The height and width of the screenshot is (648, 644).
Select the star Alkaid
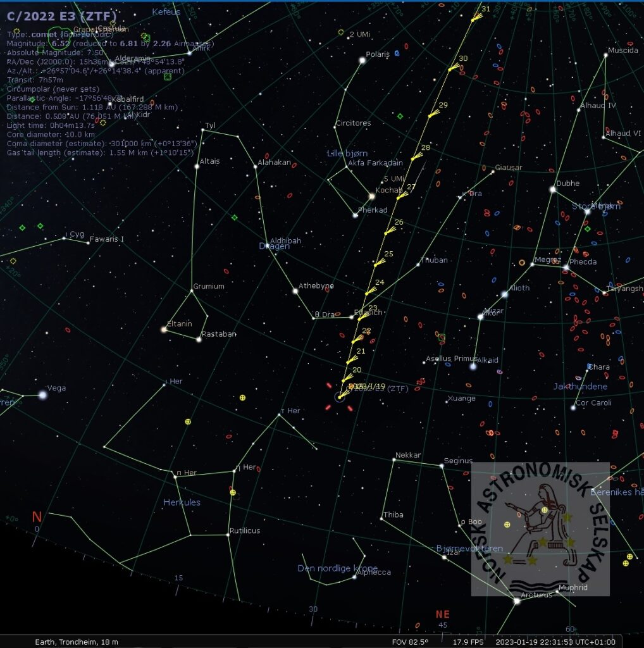tap(473, 366)
